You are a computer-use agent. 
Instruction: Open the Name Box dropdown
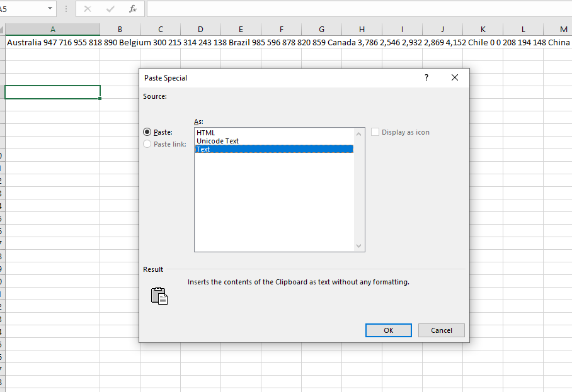[49, 9]
